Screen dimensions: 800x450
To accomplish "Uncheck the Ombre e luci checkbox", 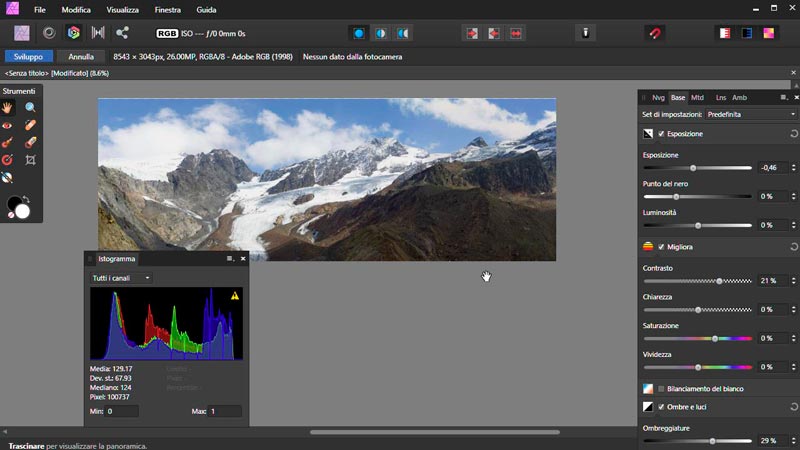I will 661,407.
